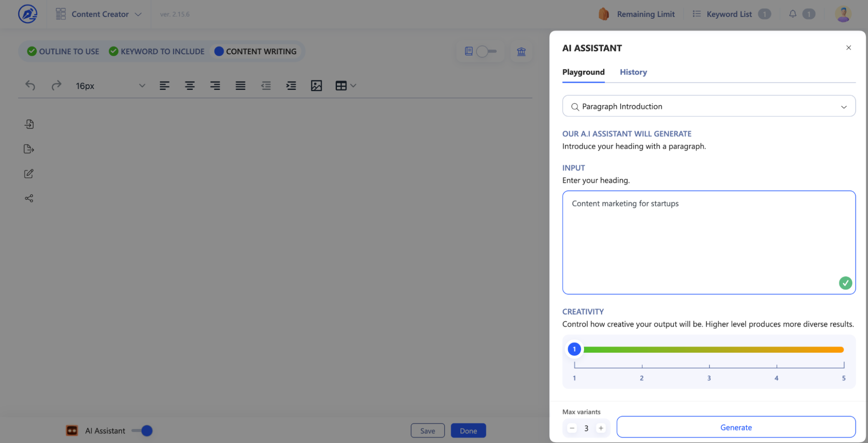
Task: Click the Remaining Limit indicator
Action: point(637,14)
